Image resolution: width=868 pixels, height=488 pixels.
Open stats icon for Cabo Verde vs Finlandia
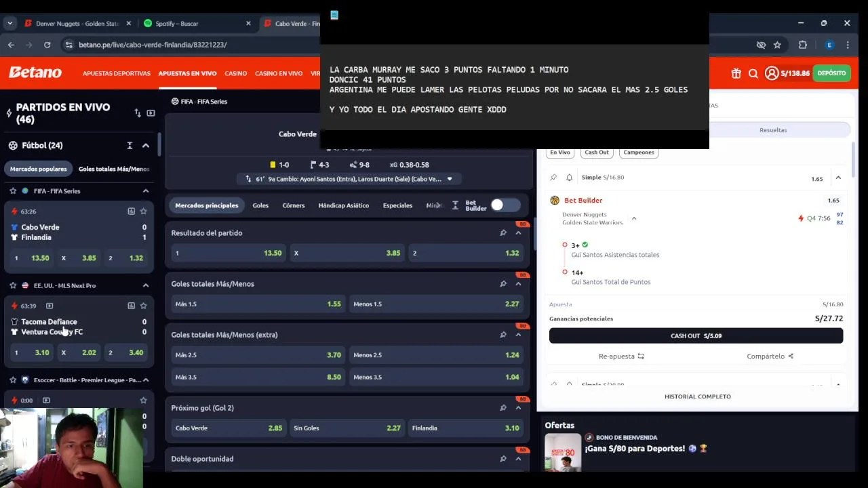tap(131, 211)
